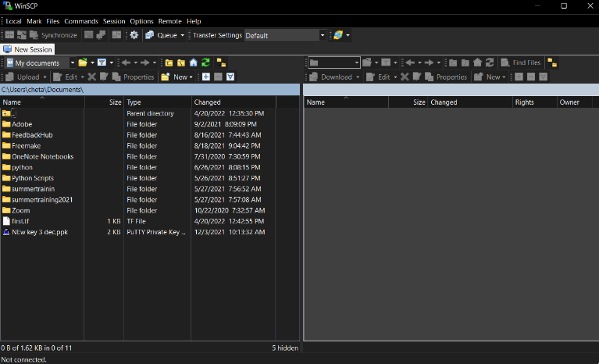This screenshot has height=364, width=599.
Task: Sort local files by Name column header
Action: pyautogui.click(x=42, y=102)
